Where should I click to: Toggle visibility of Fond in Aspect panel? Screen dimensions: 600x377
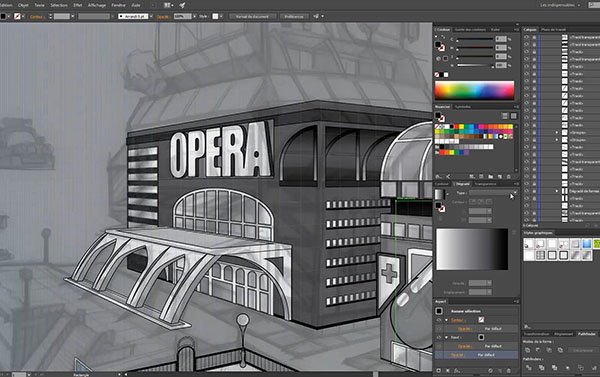(439, 337)
